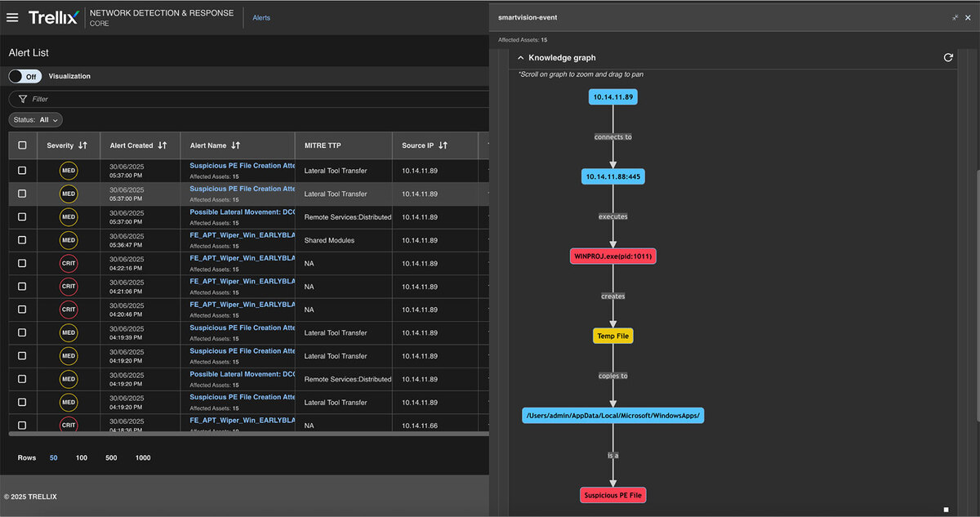Screen dimensions: 980x517
Task: Collapse the Knowledge graph section chevron
Action: click(521, 58)
